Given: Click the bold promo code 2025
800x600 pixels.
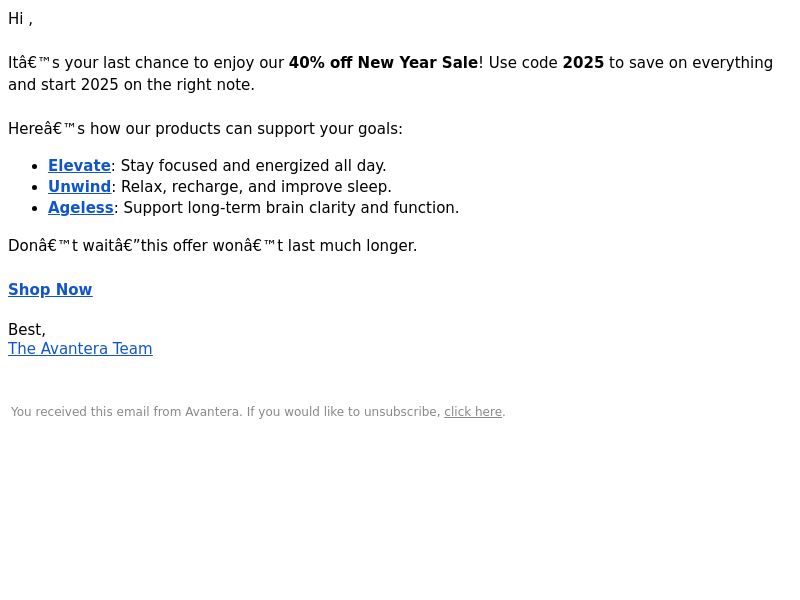Looking at the screenshot, I should tap(583, 63).
